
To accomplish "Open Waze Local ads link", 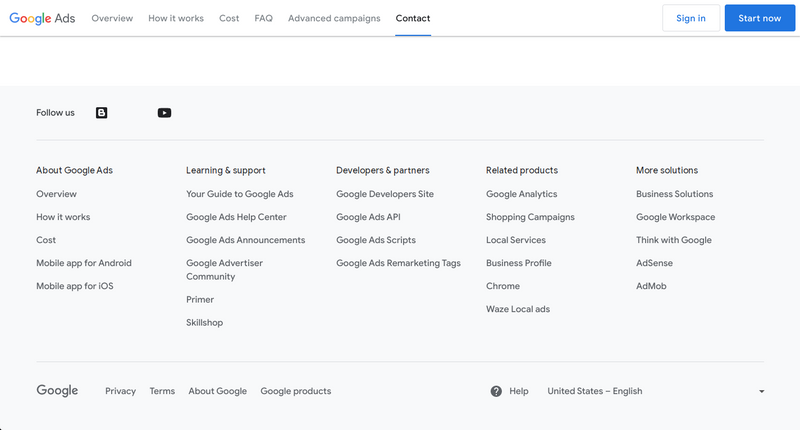I will (518, 309).
